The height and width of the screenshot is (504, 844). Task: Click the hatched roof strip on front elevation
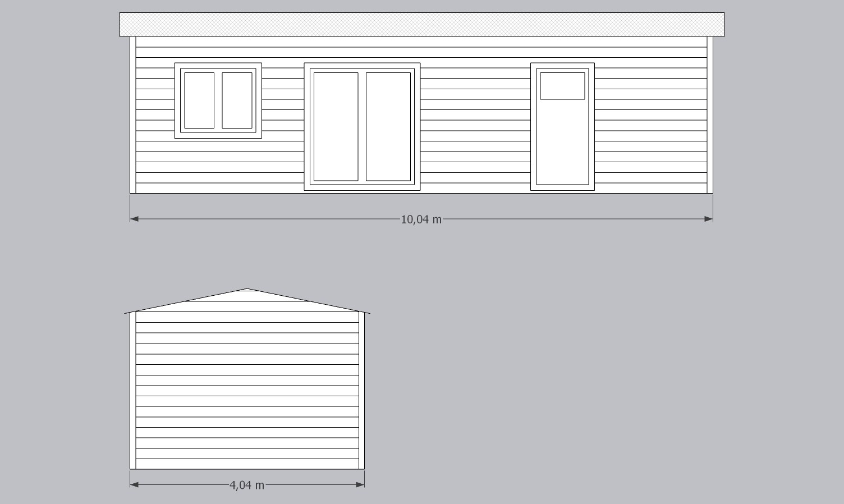click(421, 25)
